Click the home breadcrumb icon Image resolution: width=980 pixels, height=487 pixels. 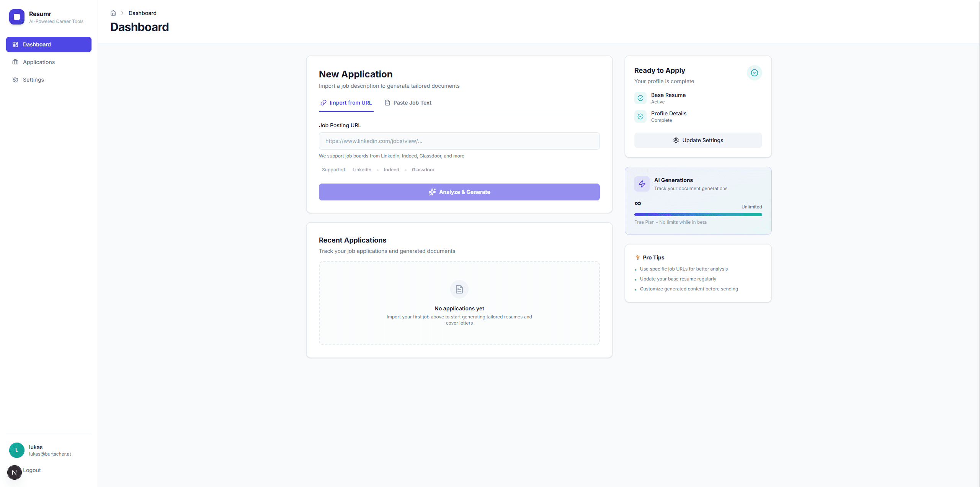coord(113,13)
